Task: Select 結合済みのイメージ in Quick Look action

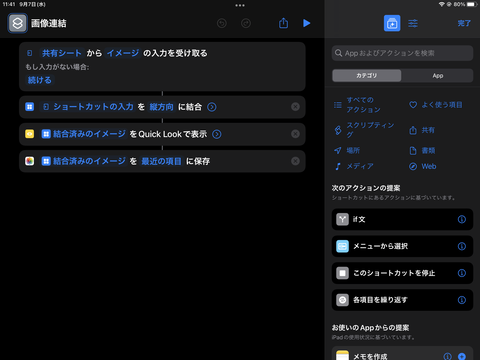Action: (x=84, y=134)
